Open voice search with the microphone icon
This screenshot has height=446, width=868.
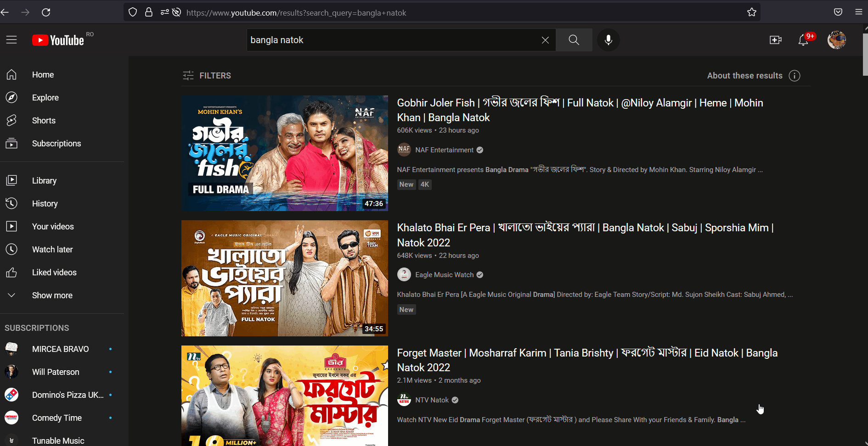[608, 40]
